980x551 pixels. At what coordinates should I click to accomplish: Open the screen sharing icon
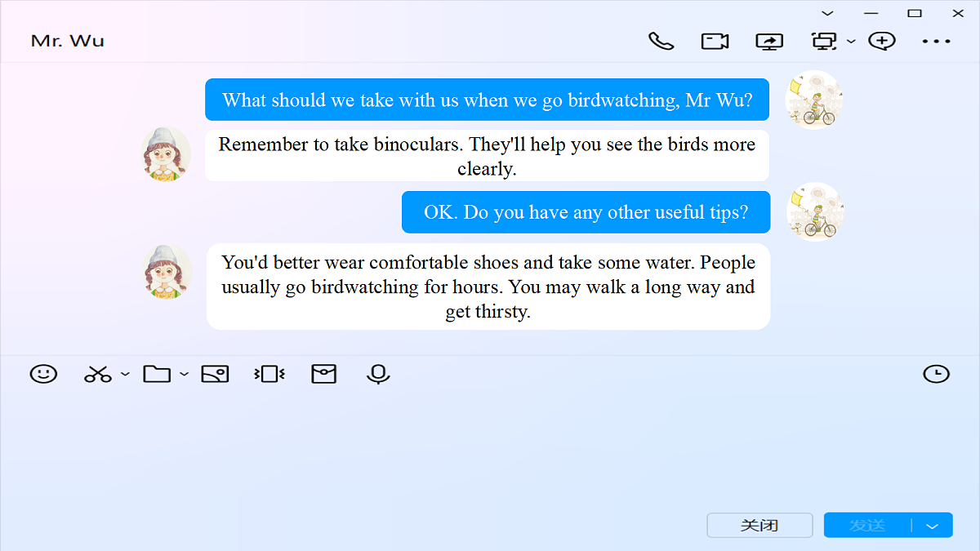click(769, 41)
